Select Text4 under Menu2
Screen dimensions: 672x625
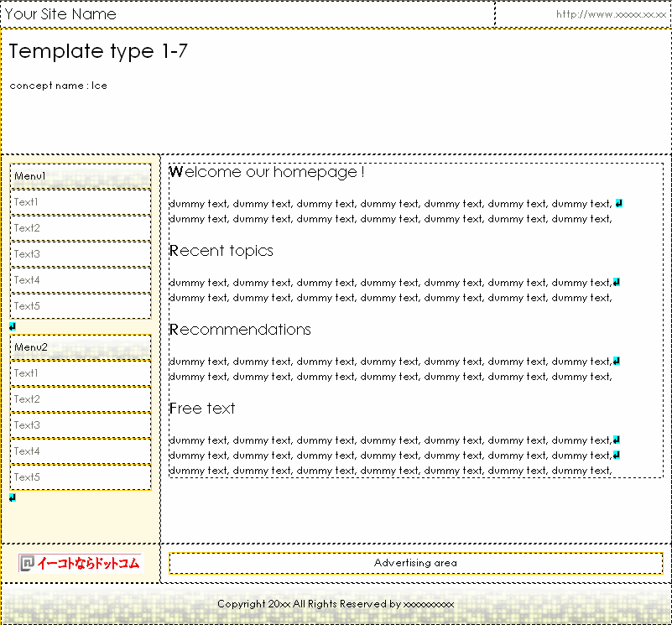click(81, 451)
